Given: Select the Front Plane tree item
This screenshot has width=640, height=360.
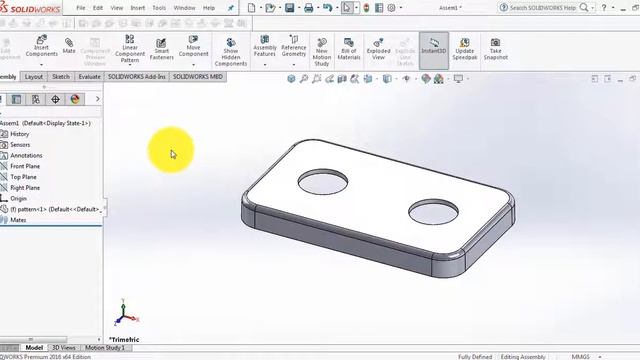Looking at the screenshot, I should point(25,166).
